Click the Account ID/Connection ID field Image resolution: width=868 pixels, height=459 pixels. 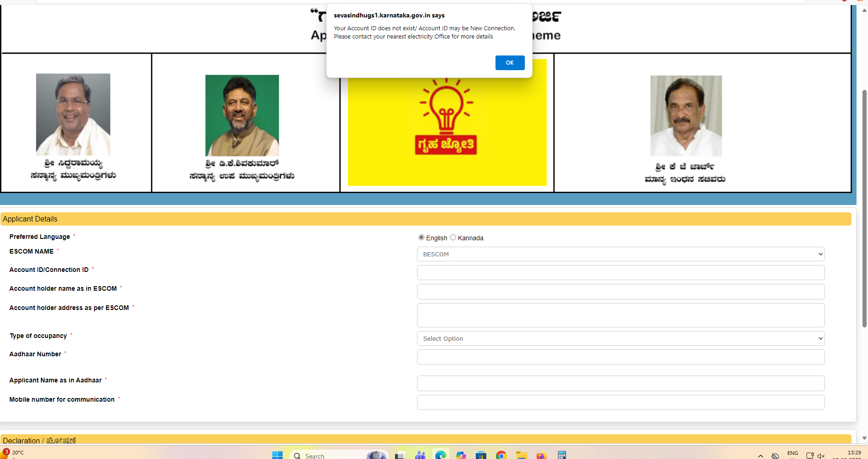click(x=620, y=273)
